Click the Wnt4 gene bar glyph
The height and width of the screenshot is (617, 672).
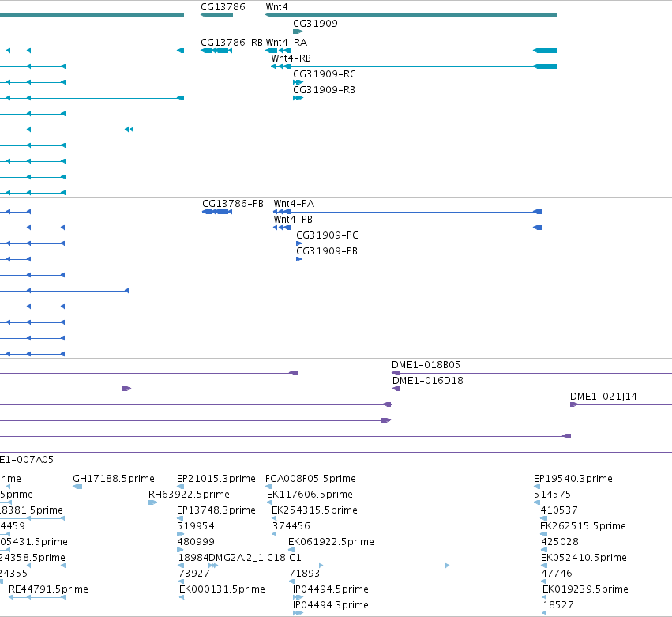pyautogui.click(x=411, y=15)
